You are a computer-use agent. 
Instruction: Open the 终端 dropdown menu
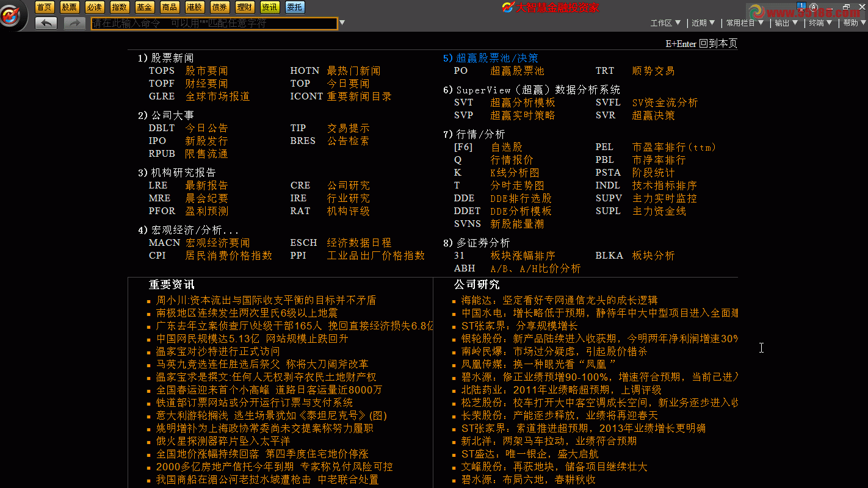[x=820, y=23]
